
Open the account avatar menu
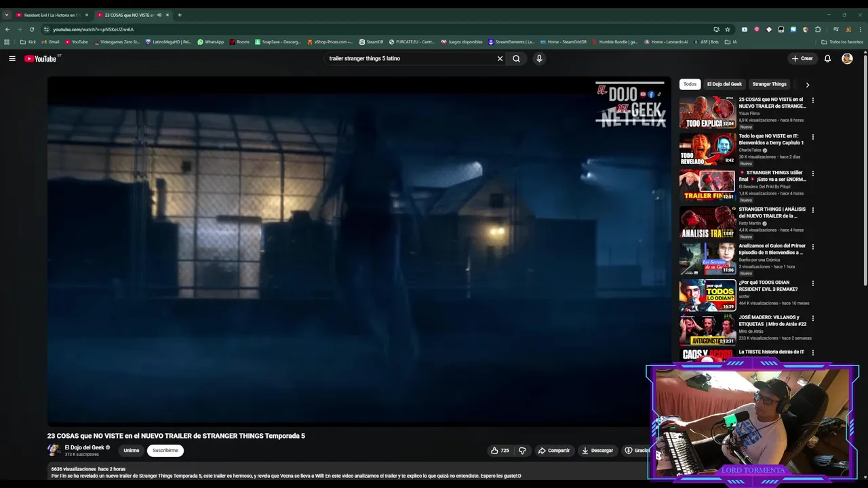point(847,58)
